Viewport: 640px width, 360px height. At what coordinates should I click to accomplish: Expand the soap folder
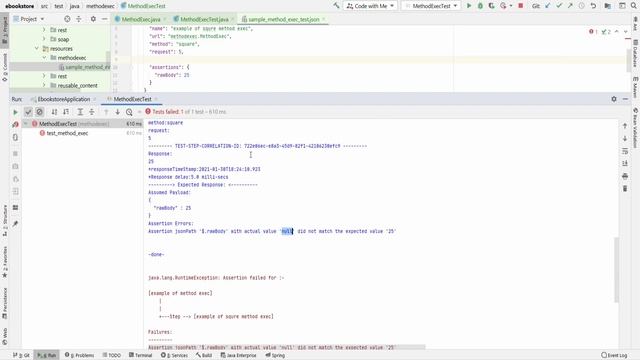point(44,39)
